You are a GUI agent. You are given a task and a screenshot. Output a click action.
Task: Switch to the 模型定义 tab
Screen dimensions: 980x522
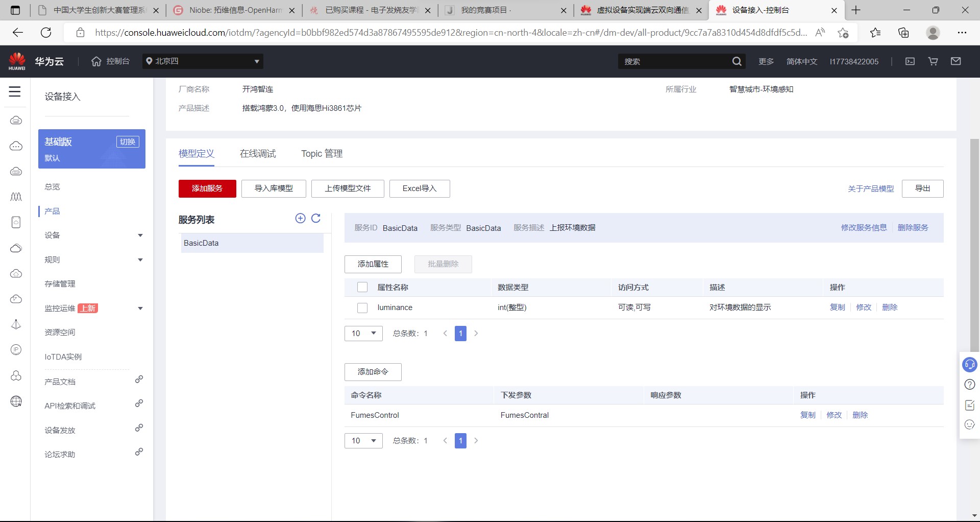(197, 154)
